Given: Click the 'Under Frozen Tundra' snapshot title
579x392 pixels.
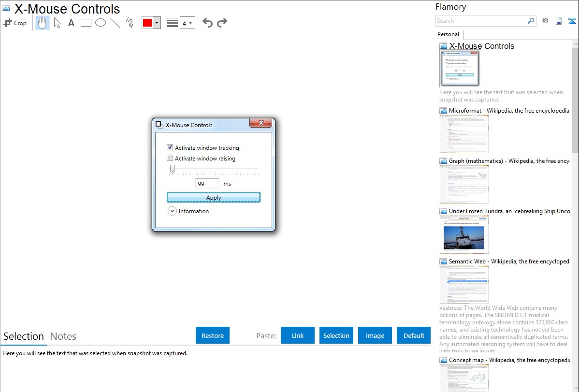Looking at the screenshot, I should click(509, 211).
